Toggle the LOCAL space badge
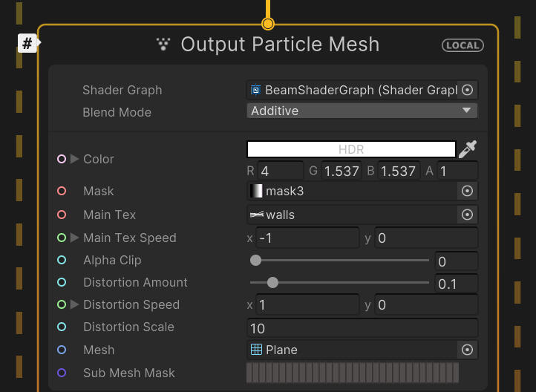This screenshot has width=536, height=392. 462,45
